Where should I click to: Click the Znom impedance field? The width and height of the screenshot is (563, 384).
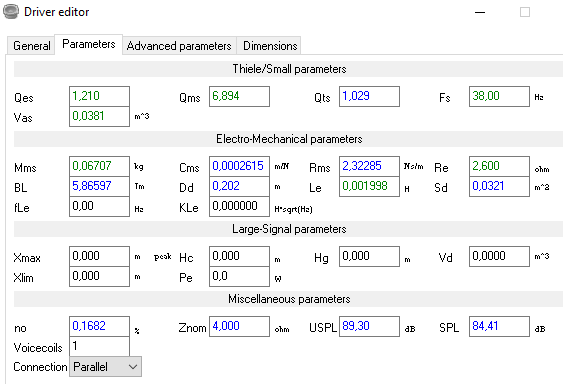239,327
